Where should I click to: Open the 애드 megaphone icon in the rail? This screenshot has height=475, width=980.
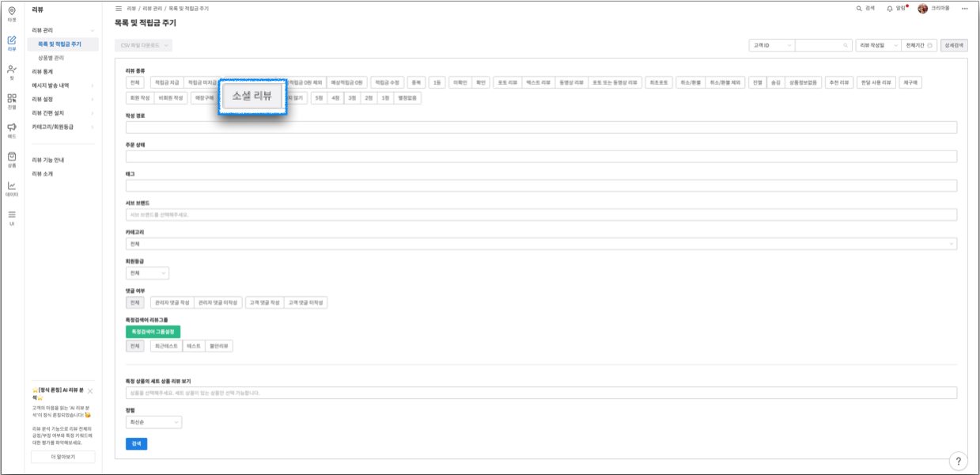tap(12, 131)
